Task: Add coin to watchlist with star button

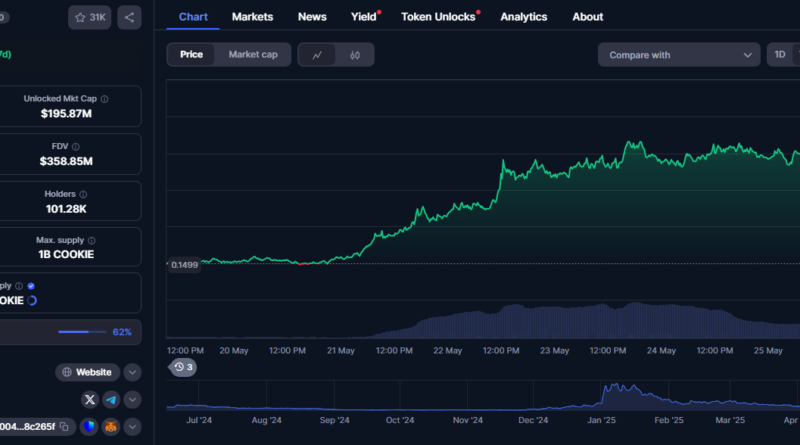Action: [x=90, y=17]
